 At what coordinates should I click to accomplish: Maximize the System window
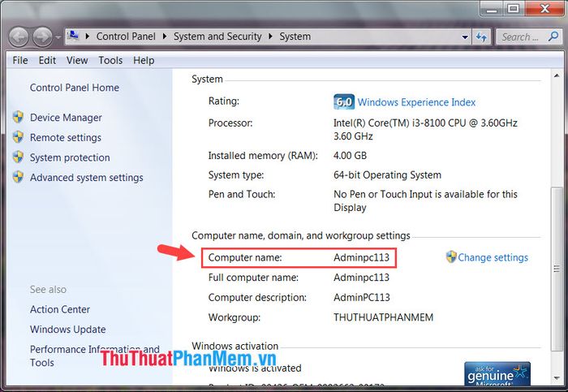coord(513,9)
